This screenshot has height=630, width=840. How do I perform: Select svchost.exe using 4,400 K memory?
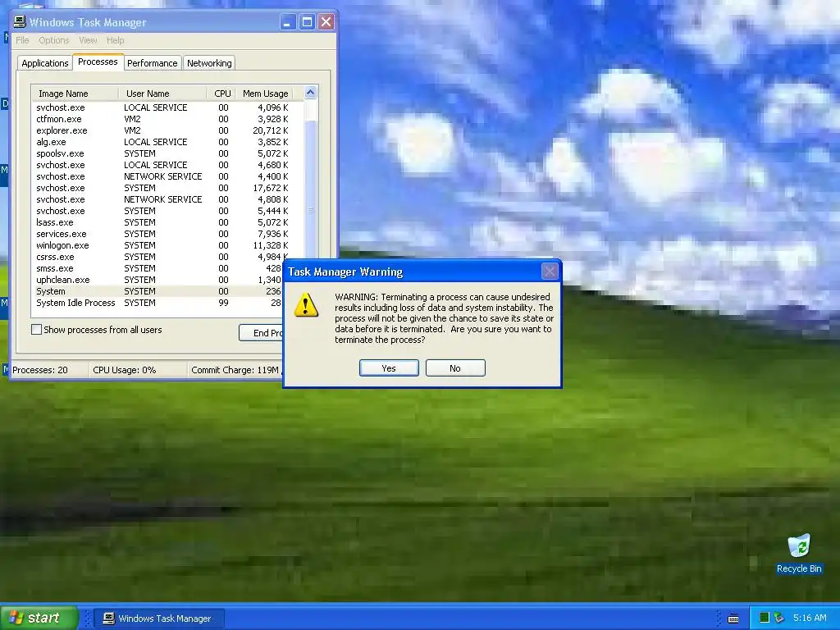pos(167,176)
